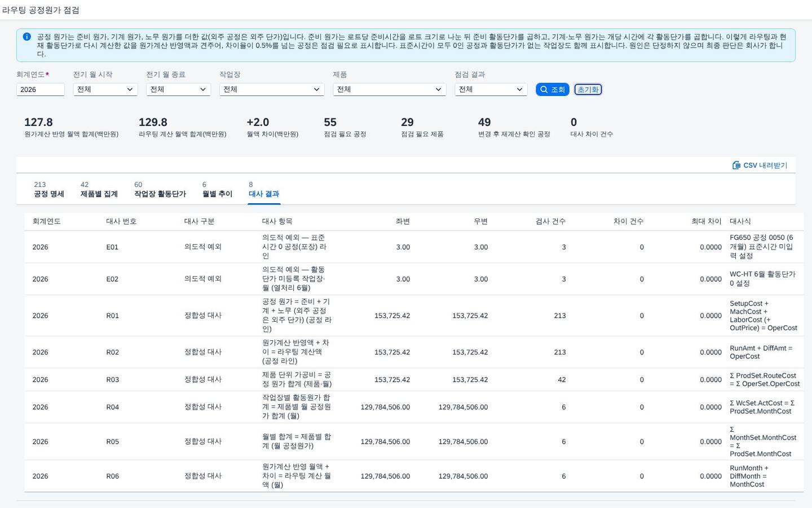The image size is (812, 508).
Task: Select row cell E02
Action: [x=112, y=279]
